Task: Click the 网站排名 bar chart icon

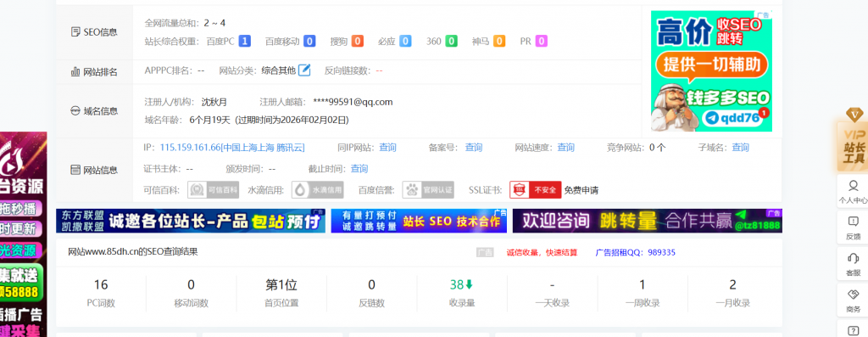Action: pos(75,72)
